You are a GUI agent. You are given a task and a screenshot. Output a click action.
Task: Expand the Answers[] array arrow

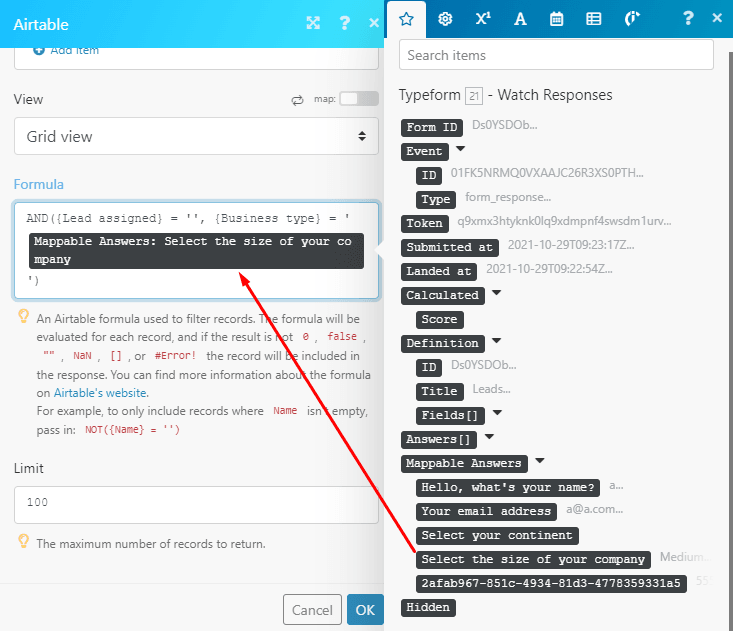490,438
